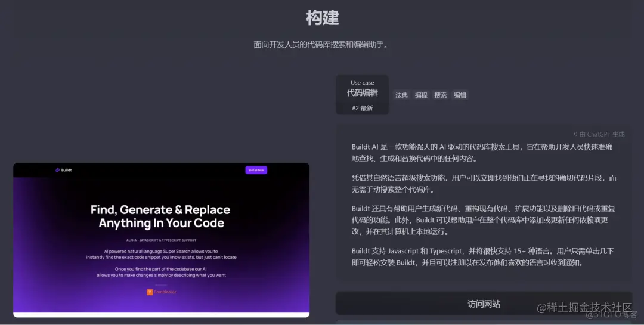Click the 访问网站 button
Image resolution: width=644 pixels, height=325 pixels.
point(484,304)
